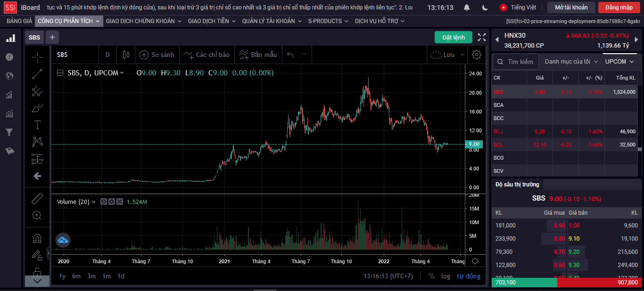Open the BẢNG GIÁ menu
Screen dimensions: 644x291
coord(19,21)
